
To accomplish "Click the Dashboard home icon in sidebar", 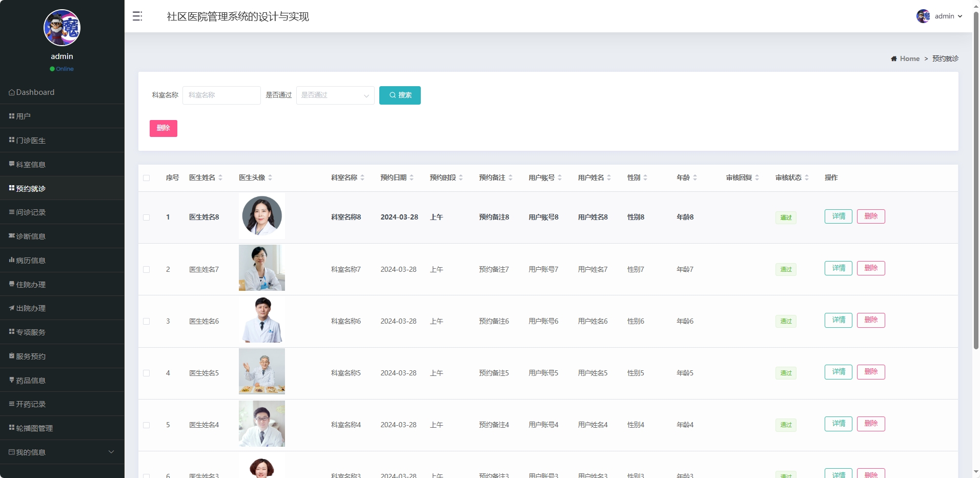I will click(12, 92).
